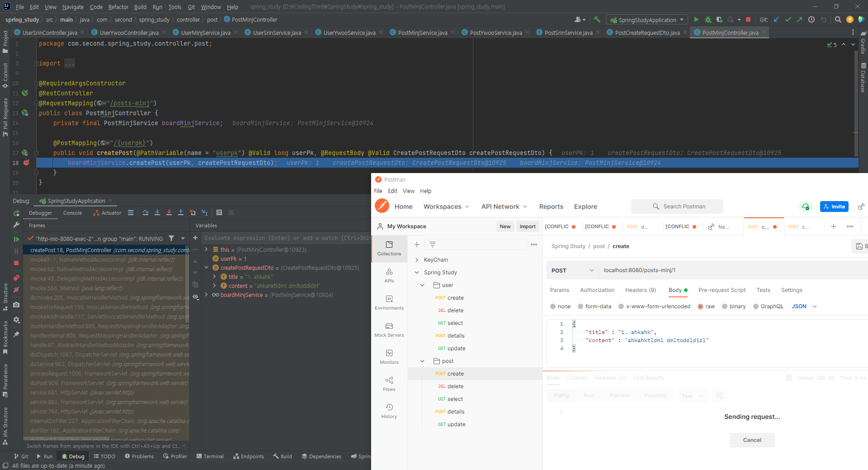This screenshot has width=868, height=470.
Task: Open History in Postman sidebar
Action: click(x=389, y=411)
